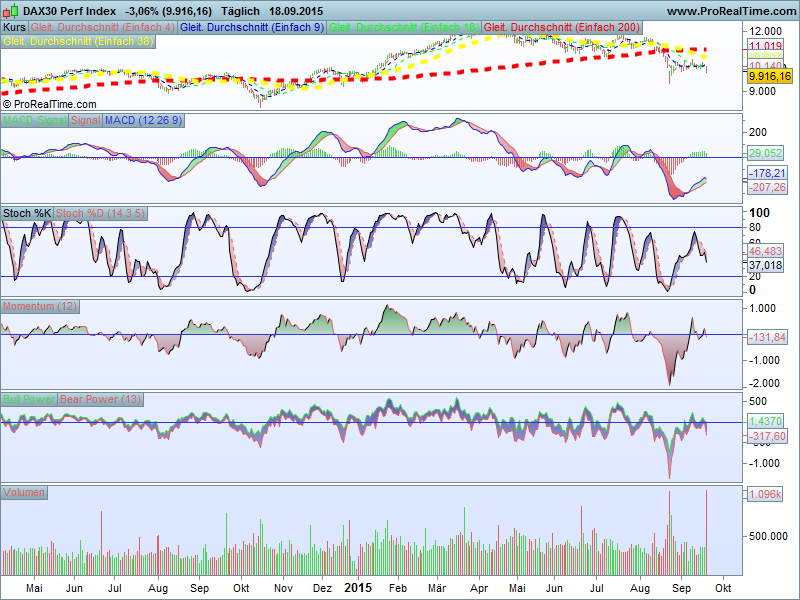Click the 46,483 Stoch %D value tag
800x600 pixels.
[765, 251]
